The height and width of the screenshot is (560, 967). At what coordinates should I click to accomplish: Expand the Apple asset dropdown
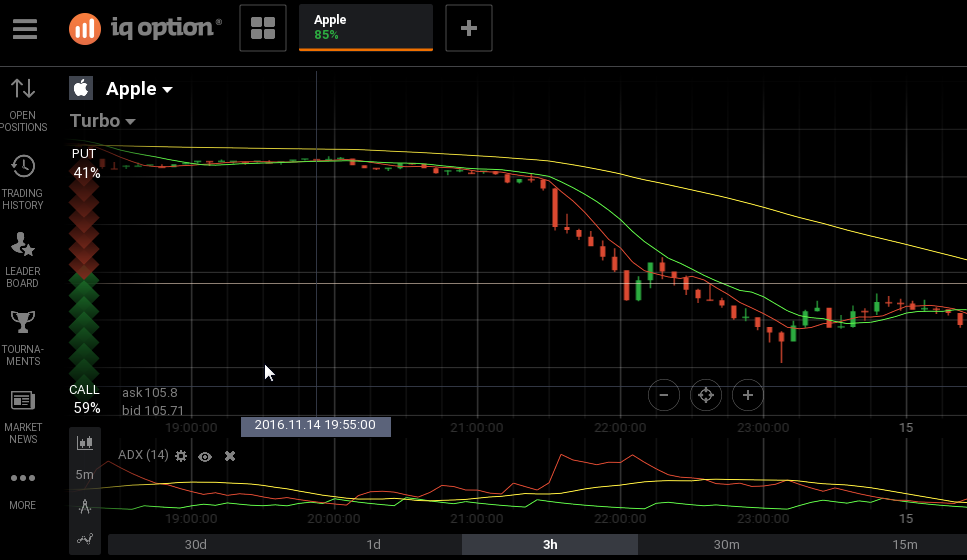click(139, 89)
